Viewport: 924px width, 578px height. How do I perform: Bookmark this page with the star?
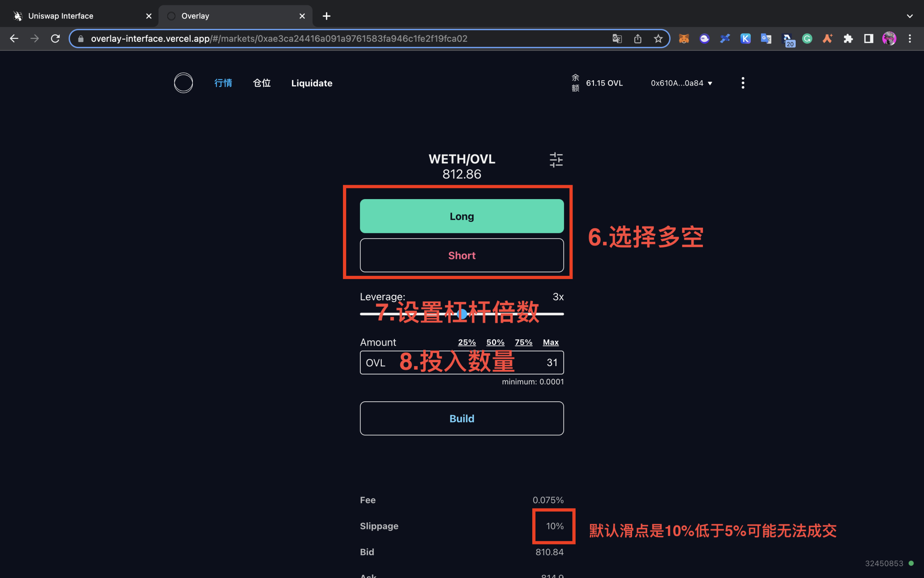pyautogui.click(x=658, y=38)
